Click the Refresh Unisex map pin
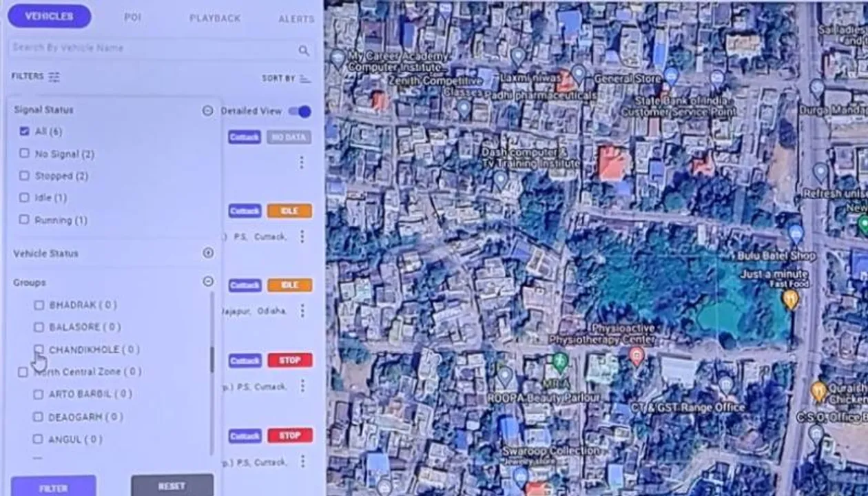This screenshot has width=868, height=496. (820, 172)
